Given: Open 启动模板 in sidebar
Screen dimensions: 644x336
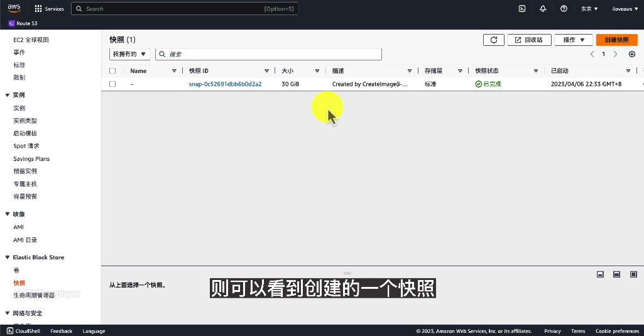Looking at the screenshot, I should 25,133.
